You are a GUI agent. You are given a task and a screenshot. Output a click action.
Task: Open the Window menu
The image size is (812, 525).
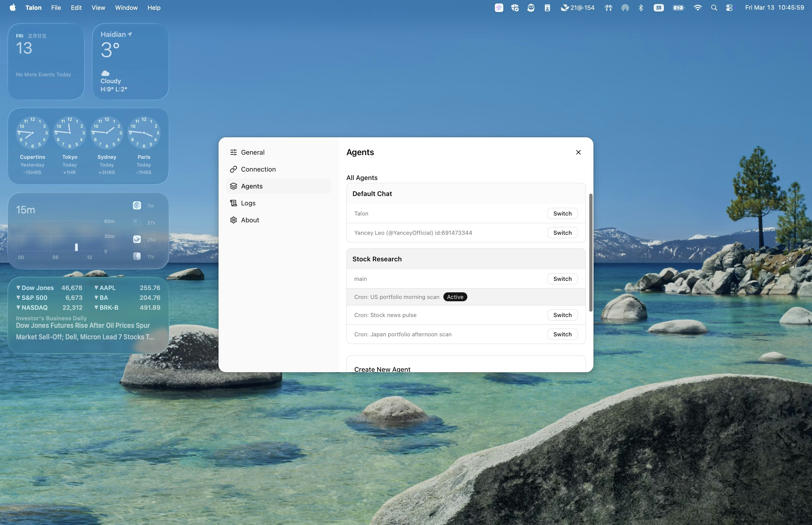tap(126, 8)
